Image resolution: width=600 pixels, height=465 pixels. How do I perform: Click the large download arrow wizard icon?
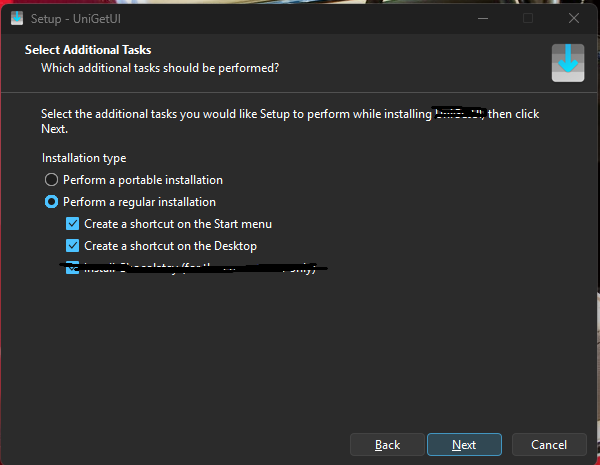[x=568, y=63]
